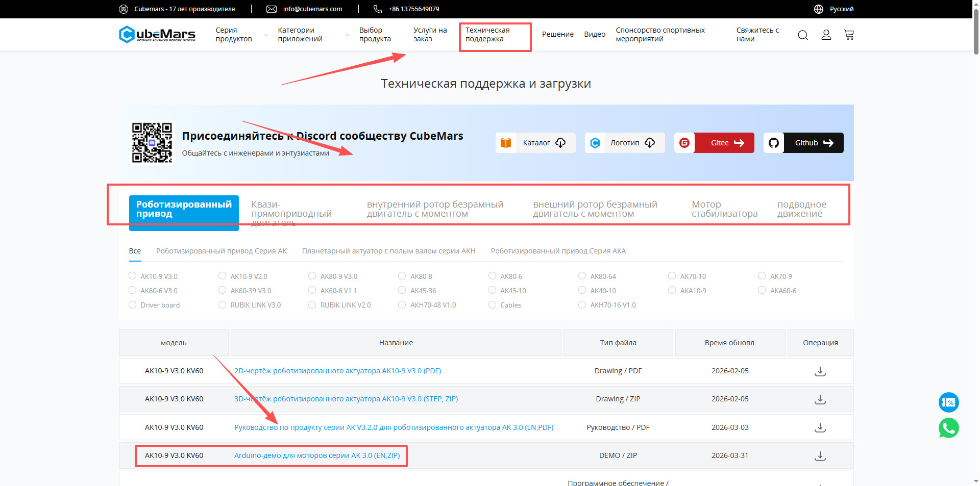980x486 pixels.
Task: Select the AK80-8 model filter
Action: [x=402, y=276]
